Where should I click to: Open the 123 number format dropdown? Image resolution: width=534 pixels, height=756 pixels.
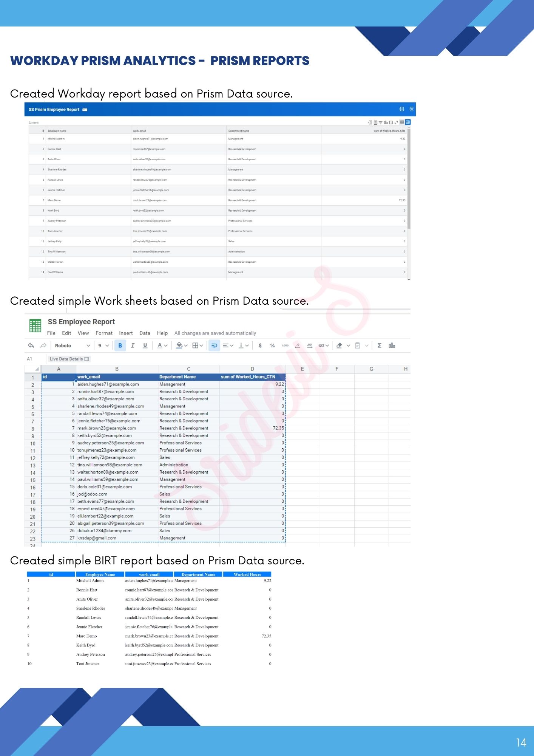click(x=323, y=345)
